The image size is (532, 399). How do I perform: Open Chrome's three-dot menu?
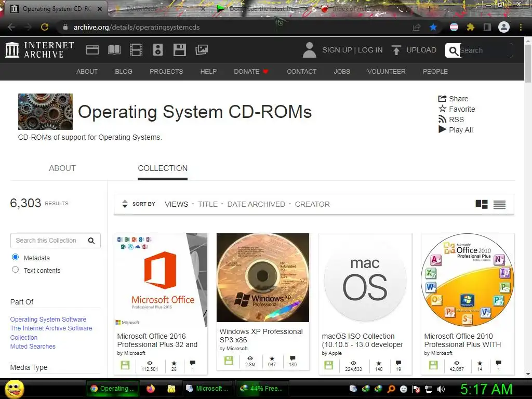(521, 27)
